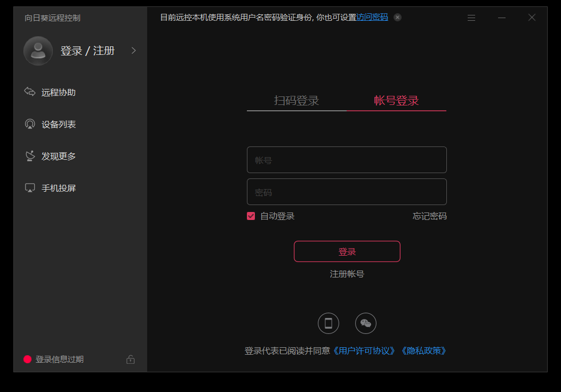The width and height of the screenshot is (561, 392).
Task: Click the 远程协助 arrows icon
Action: 30,92
